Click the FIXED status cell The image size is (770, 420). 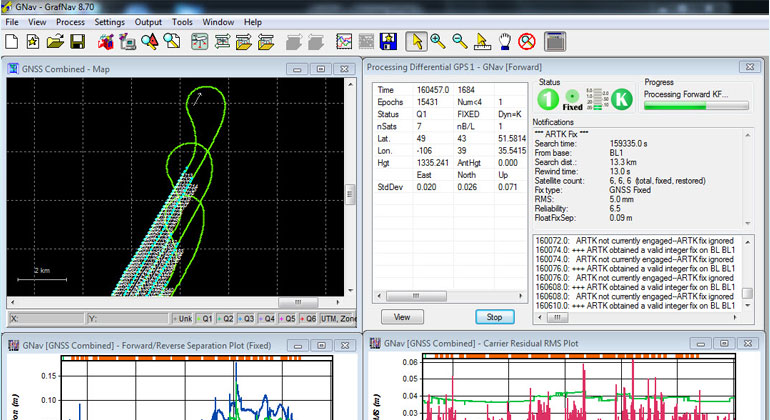(x=468, y=114)
